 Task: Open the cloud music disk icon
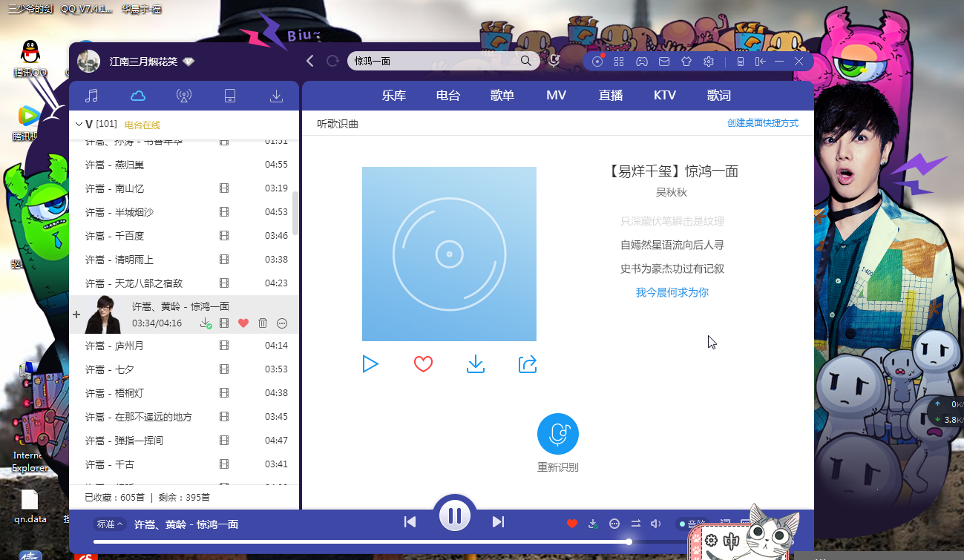tap(138, 96)
